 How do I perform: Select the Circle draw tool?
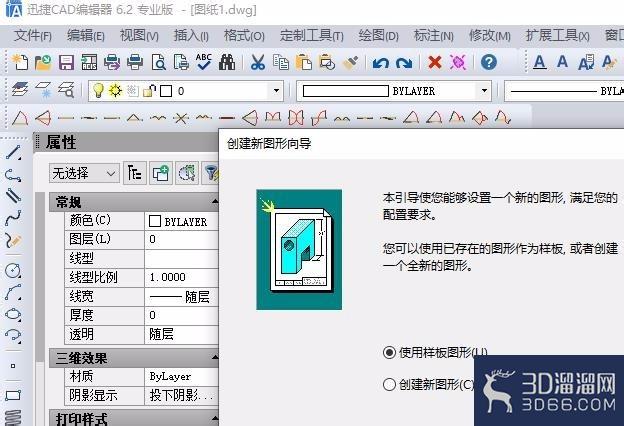(13, 270)
